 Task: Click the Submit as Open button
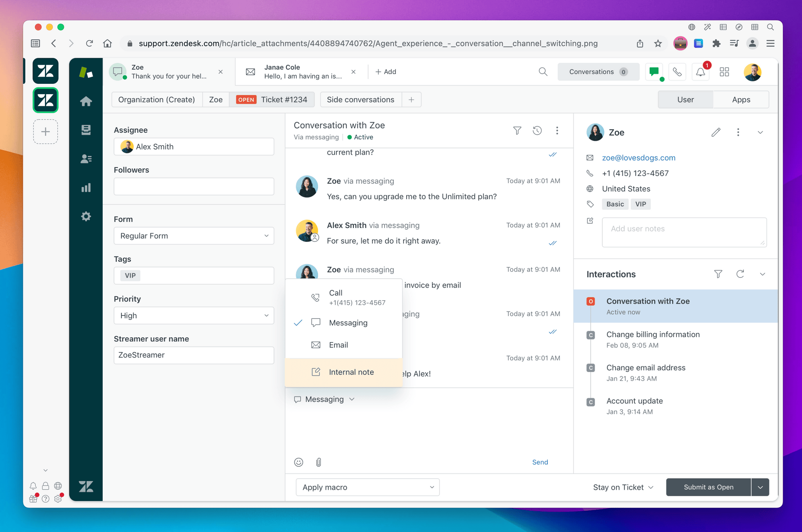(x=708, y=487)
